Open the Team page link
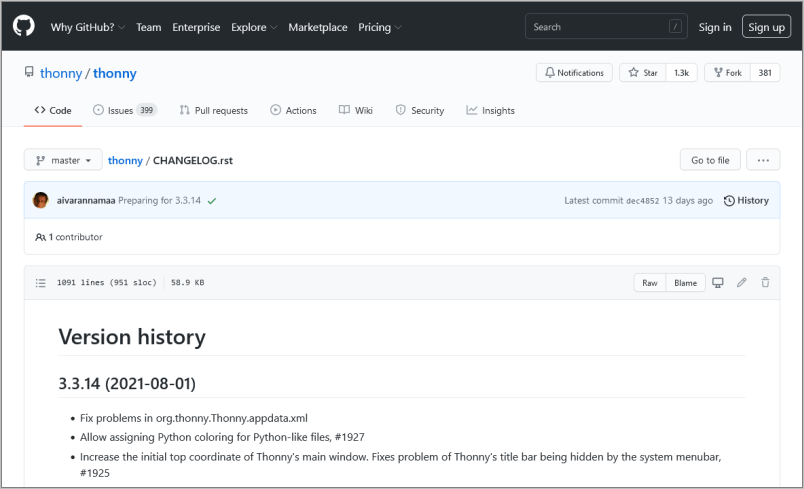The image size is (804, 489). click(149, 27)
